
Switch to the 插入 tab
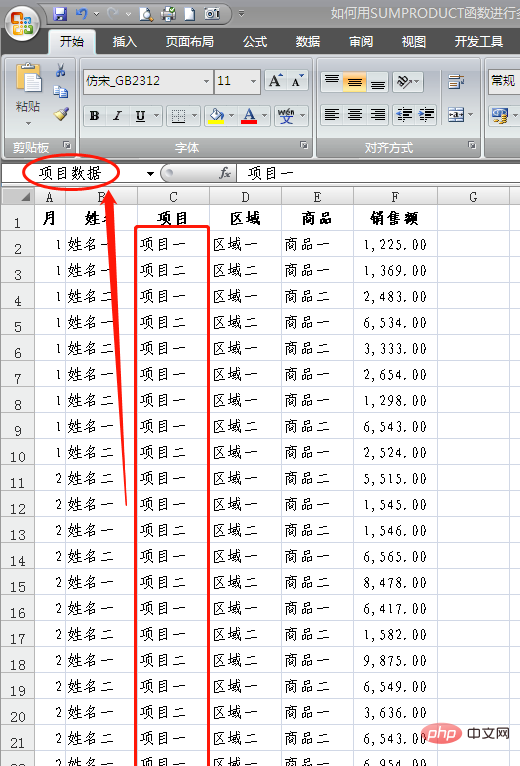click(x=125, y=42)
